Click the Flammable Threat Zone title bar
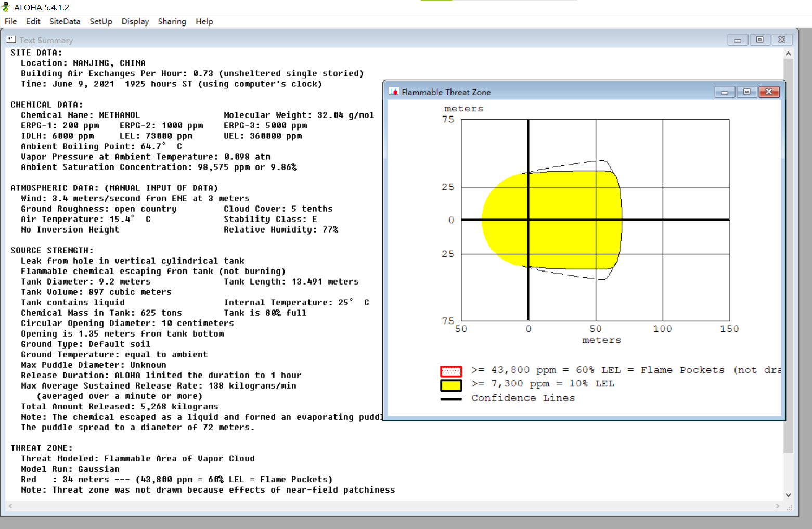812x529 pixels. [x=584, y=92]
